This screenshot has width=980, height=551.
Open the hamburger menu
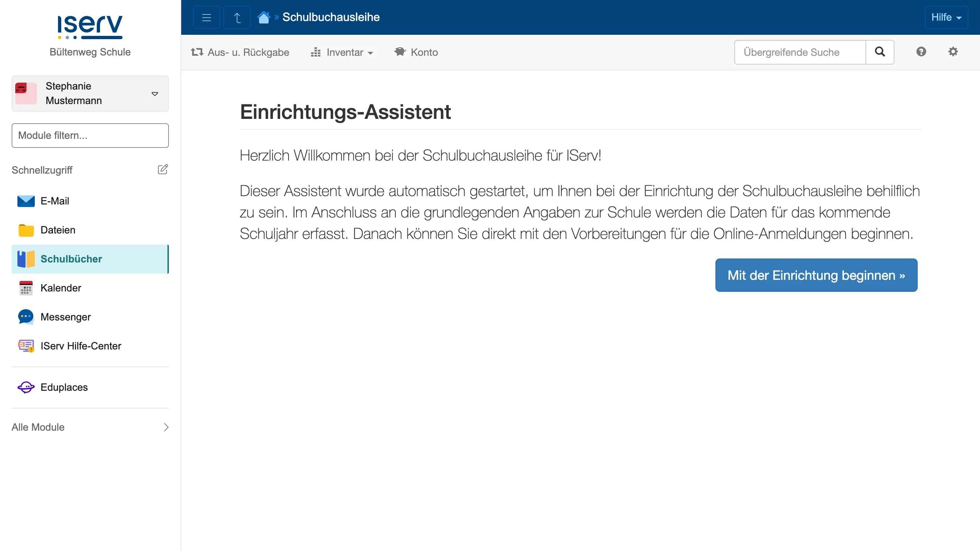click(206, 17)
